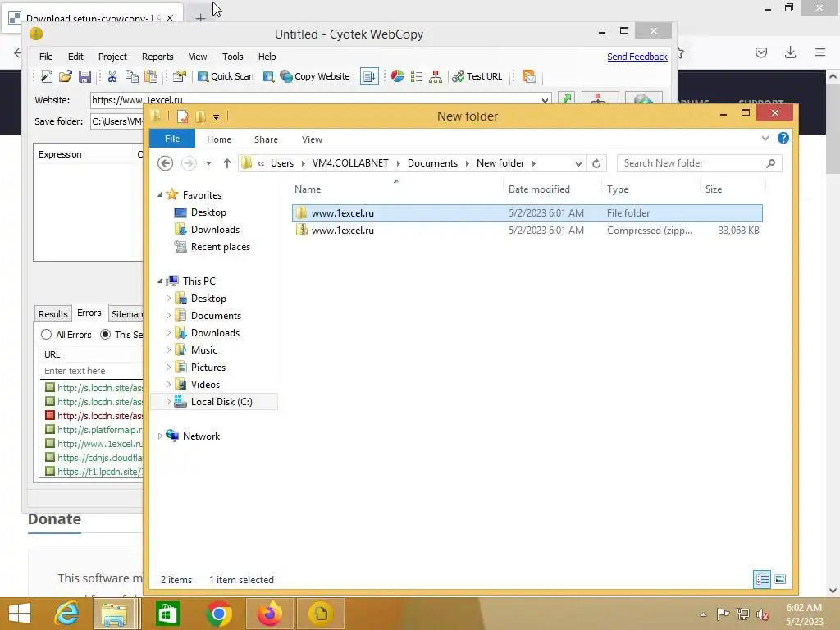Click the sitemap diagram icon in WebCopy toolbar
840x630 pixels.
click(436, 76)
